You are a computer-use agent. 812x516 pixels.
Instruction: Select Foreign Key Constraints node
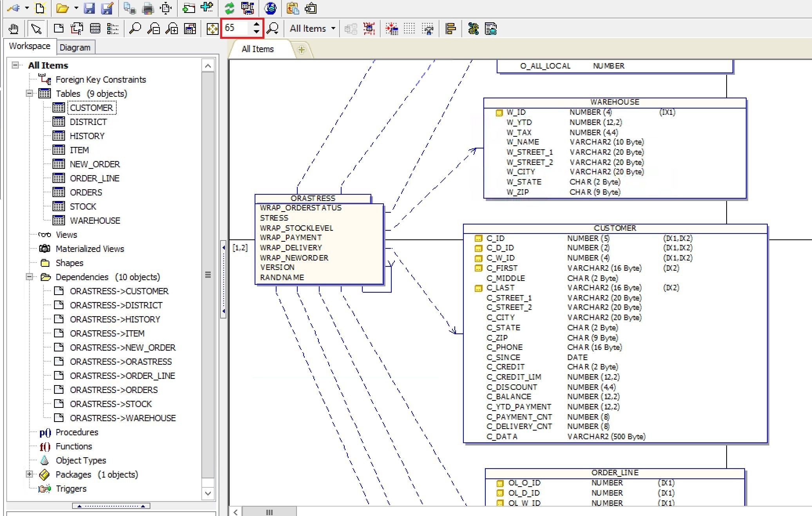(101, 80)
